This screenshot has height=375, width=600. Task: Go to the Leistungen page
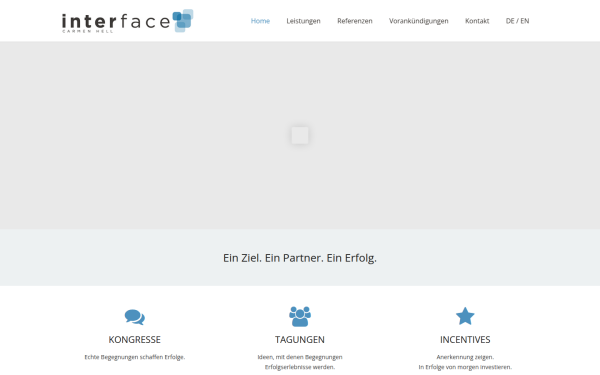coord(303,21)
